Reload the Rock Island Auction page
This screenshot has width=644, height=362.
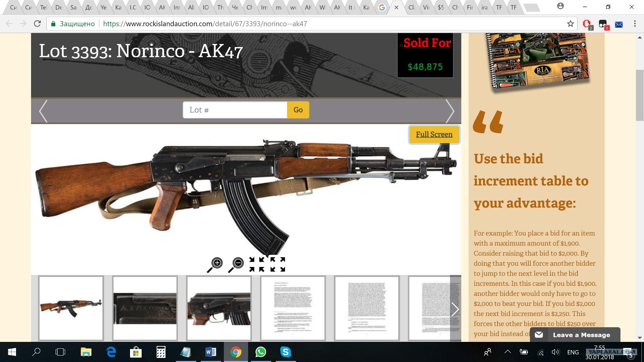pyautogui.click(x=37, y=24)
